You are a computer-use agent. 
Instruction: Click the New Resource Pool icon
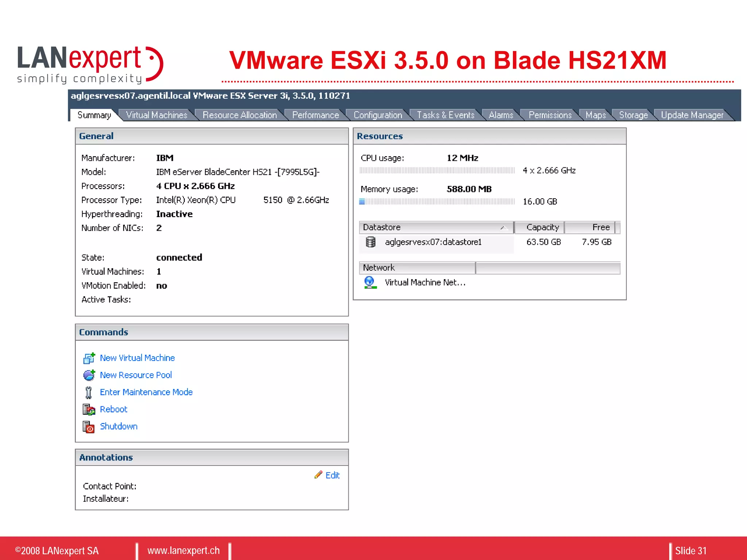point(89,375)
